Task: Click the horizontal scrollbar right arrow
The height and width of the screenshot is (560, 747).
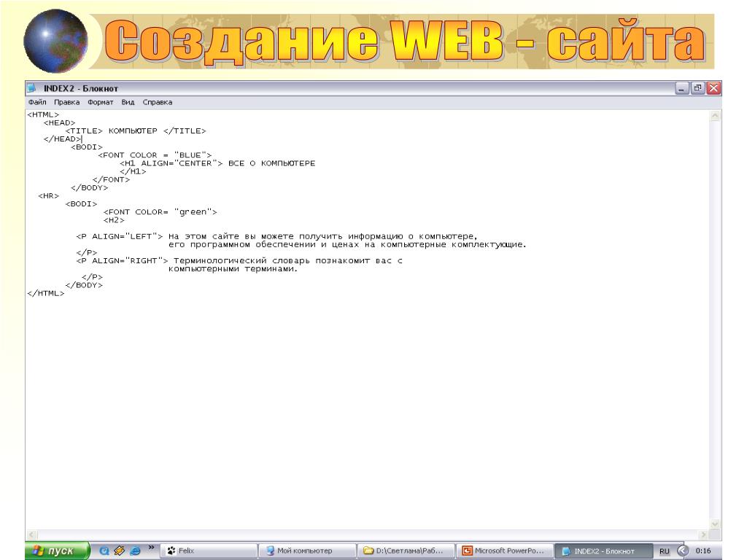Action: pos(704,534)
